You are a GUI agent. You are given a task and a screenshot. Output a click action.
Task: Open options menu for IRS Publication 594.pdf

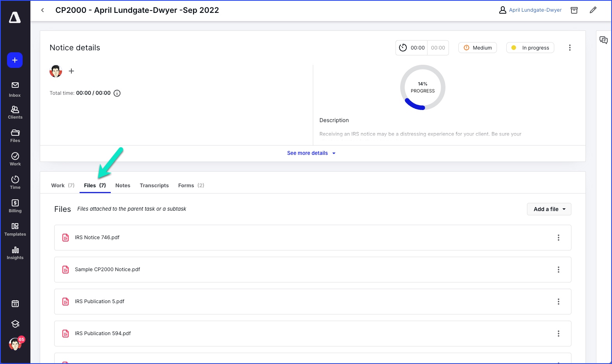click(x=558, y=334)
